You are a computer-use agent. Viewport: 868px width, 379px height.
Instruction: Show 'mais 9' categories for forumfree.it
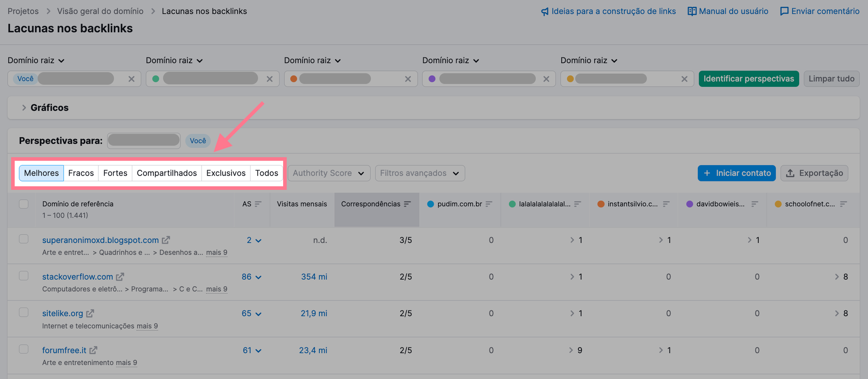(126, 363)
